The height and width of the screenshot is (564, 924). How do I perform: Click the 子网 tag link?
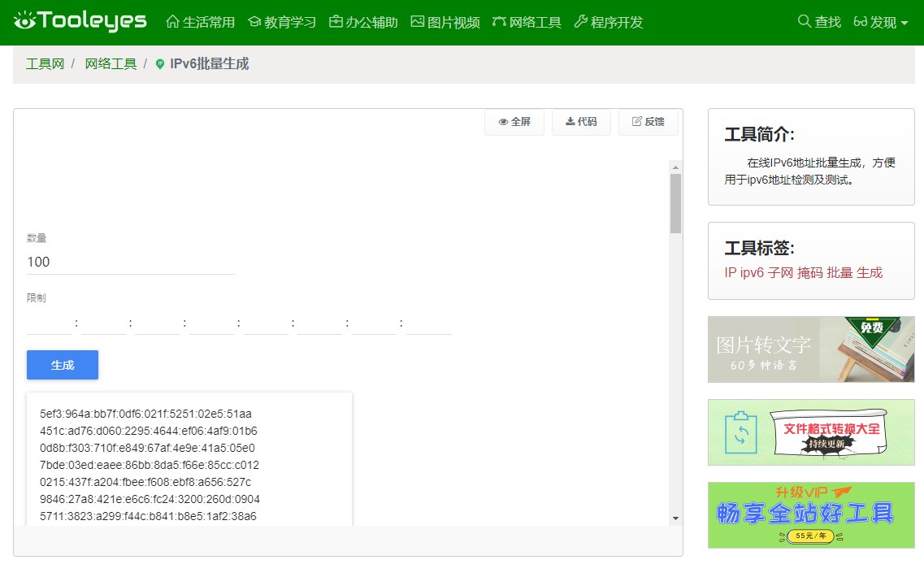[x=781, y=273]
